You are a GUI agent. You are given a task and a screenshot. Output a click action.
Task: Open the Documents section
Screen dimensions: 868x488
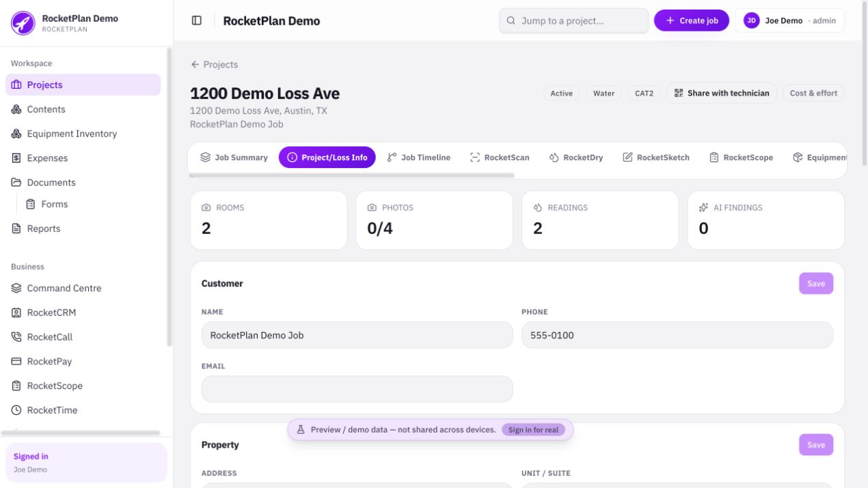[x=83, y=182]
